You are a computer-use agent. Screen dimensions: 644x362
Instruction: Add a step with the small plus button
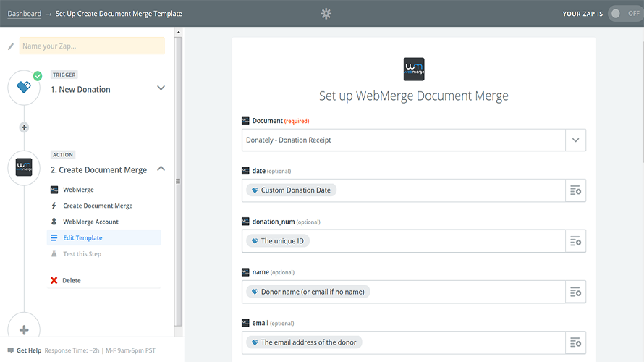tap(24, 127)
